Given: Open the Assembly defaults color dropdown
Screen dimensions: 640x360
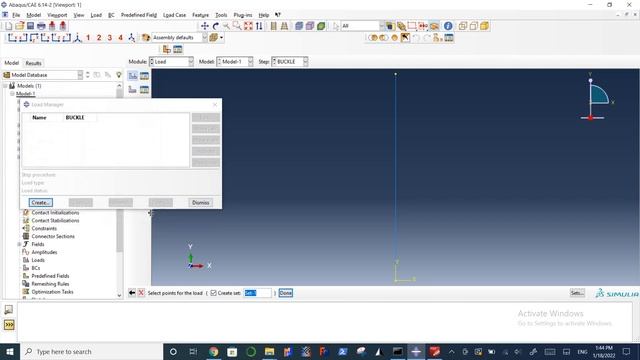Looking at the screenshot, I should tap(180, 38).
